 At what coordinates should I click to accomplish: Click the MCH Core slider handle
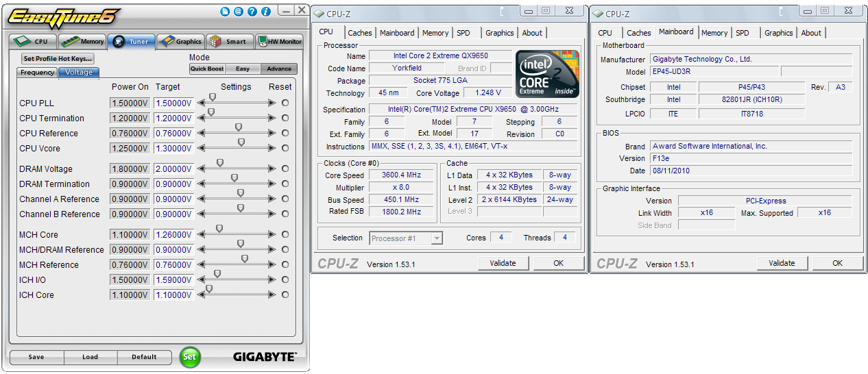(219, 229)
